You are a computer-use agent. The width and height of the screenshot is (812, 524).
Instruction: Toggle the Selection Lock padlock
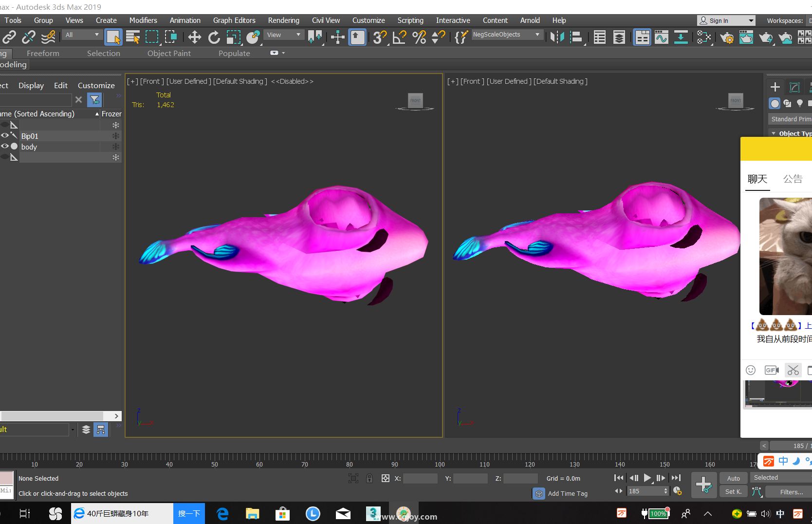[x=369, y=478]
